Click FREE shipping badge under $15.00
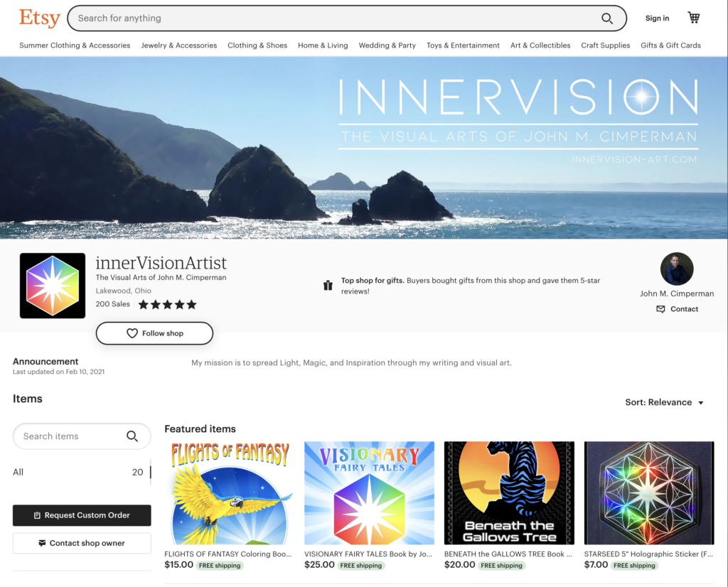Viewport: 728px width, 587px height. [x=220, y=566]
